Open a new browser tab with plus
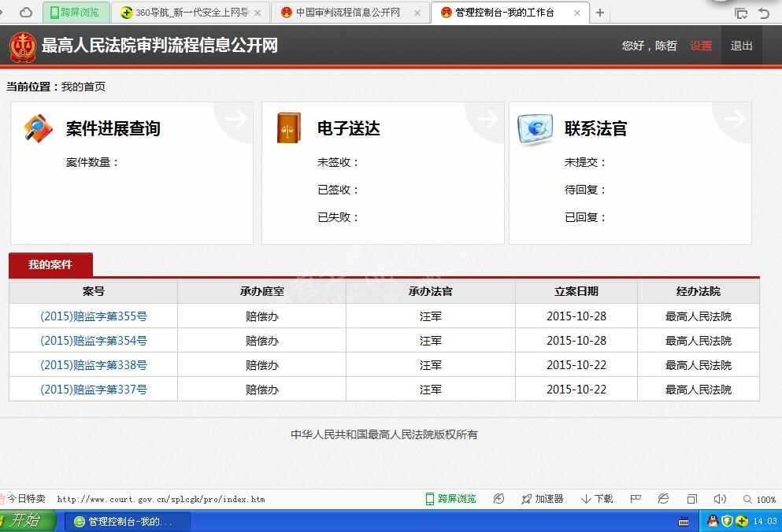 (600, 13)
